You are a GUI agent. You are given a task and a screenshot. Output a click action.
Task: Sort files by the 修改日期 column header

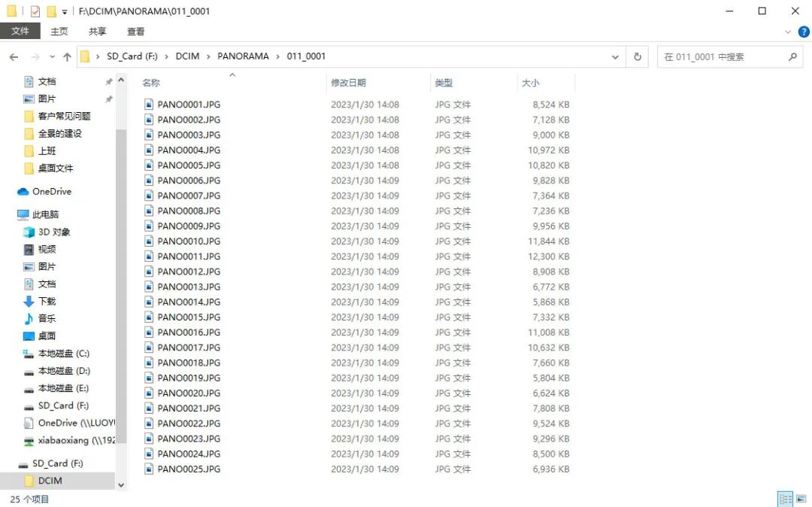(x=349, y=83)
